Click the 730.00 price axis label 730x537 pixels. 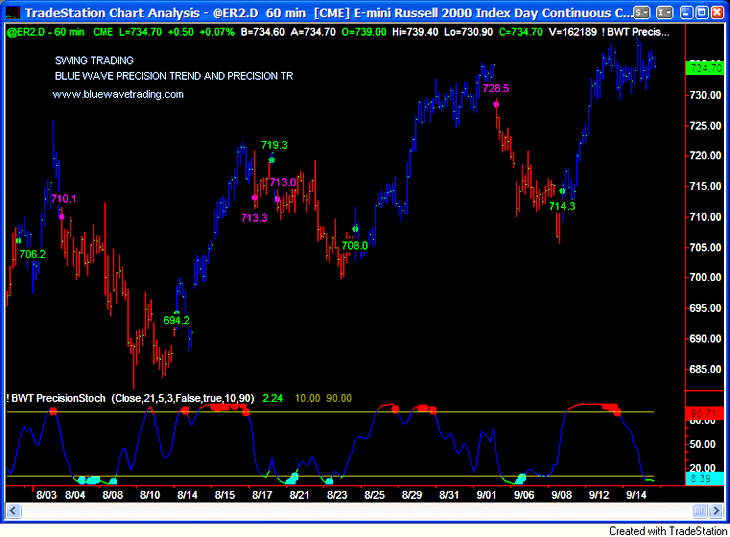point(705,95)
